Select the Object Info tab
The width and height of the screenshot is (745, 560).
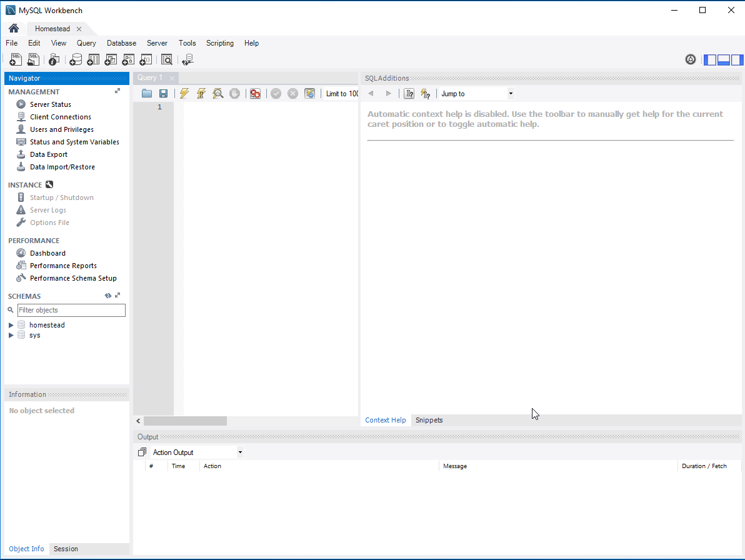tap(27, 549)
